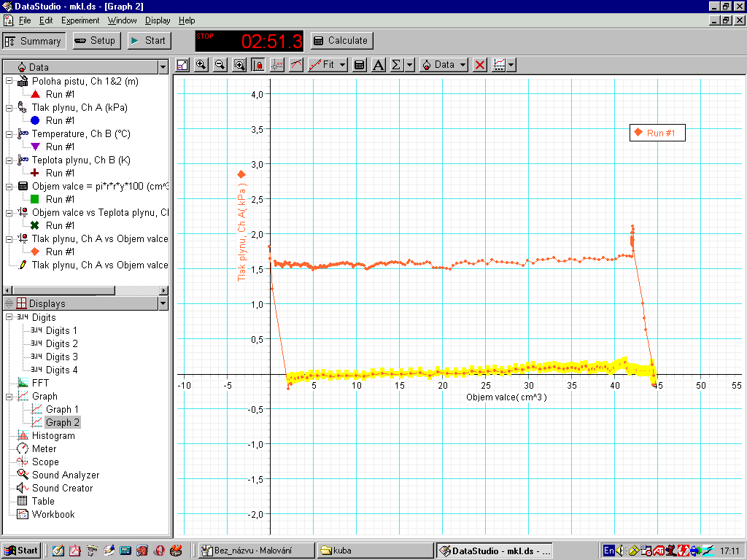Click the Setup button
The image size is (747, 560).
[95, 41]
